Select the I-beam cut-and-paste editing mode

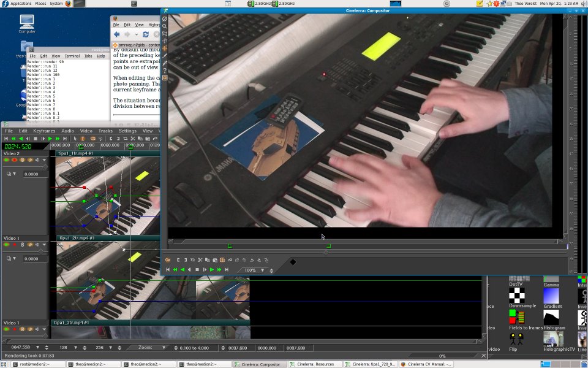(x=83, y=139)
